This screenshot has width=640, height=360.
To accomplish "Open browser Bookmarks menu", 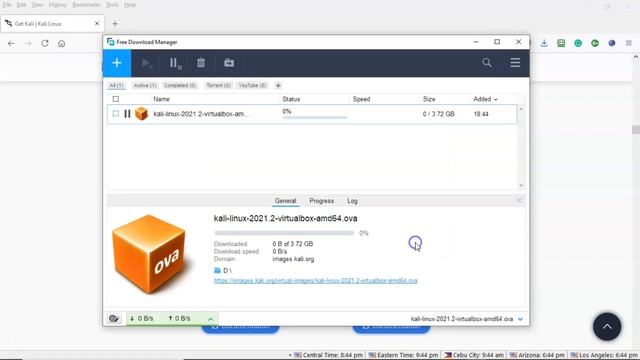I will pos(86,5).
